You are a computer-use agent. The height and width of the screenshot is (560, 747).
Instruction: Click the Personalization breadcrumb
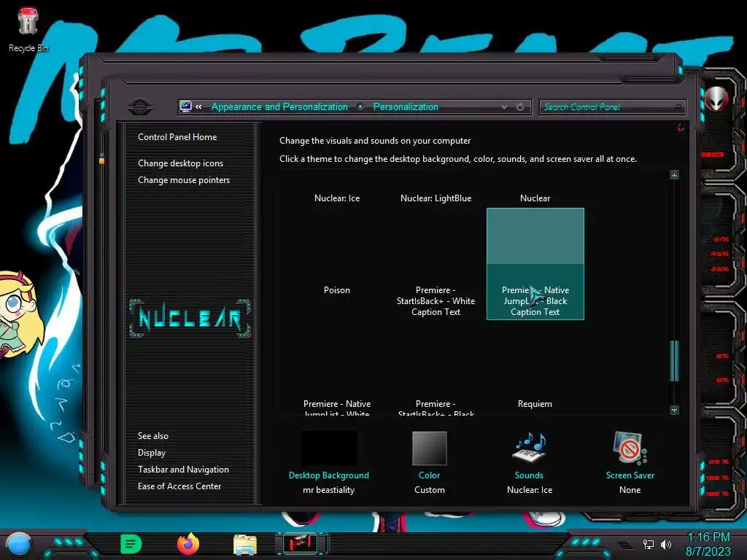click(406, 106)
